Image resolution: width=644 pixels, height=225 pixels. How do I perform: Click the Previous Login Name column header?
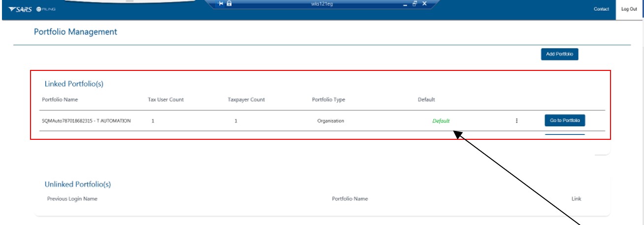pyautogui.click(x=72, y=199)
